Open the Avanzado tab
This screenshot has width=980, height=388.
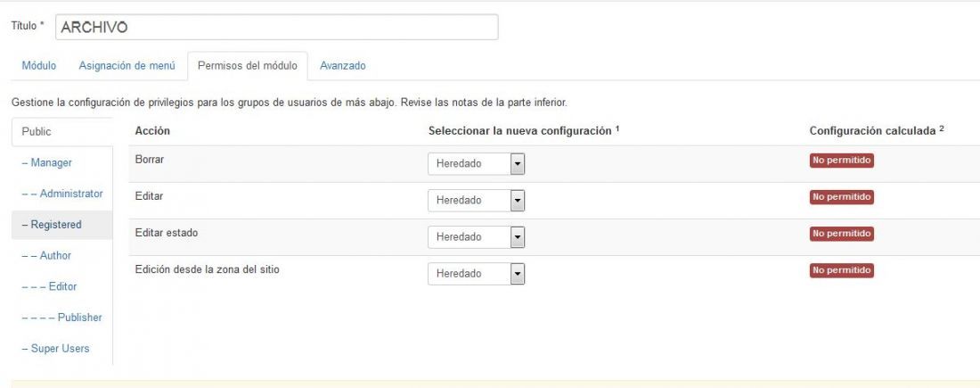click(342, 66)
